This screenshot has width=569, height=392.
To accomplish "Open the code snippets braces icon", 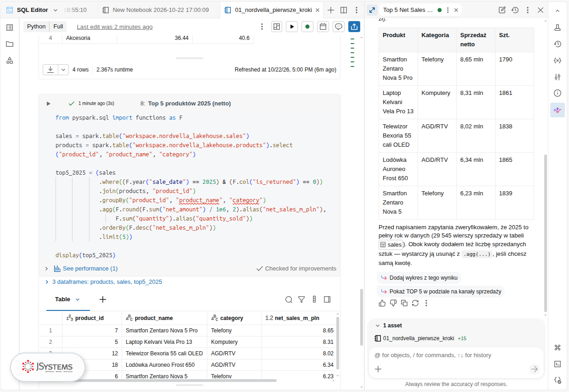I will pyautogui.click(x=558, y=380).
